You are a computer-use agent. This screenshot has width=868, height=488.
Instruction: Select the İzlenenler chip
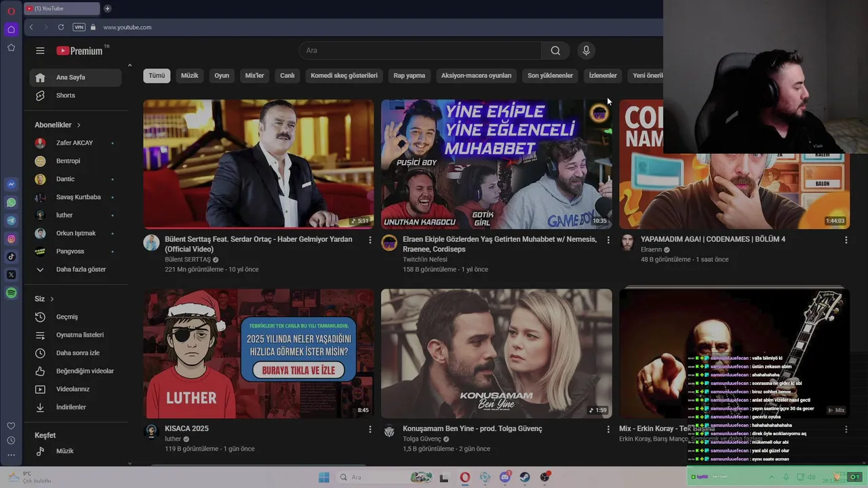coord(603,76)
